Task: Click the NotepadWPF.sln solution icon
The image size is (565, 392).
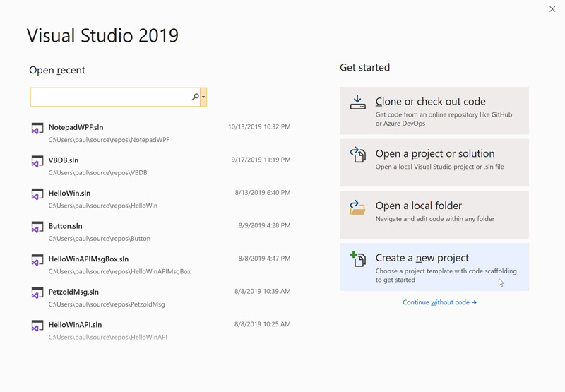Action: pos(37,129)
